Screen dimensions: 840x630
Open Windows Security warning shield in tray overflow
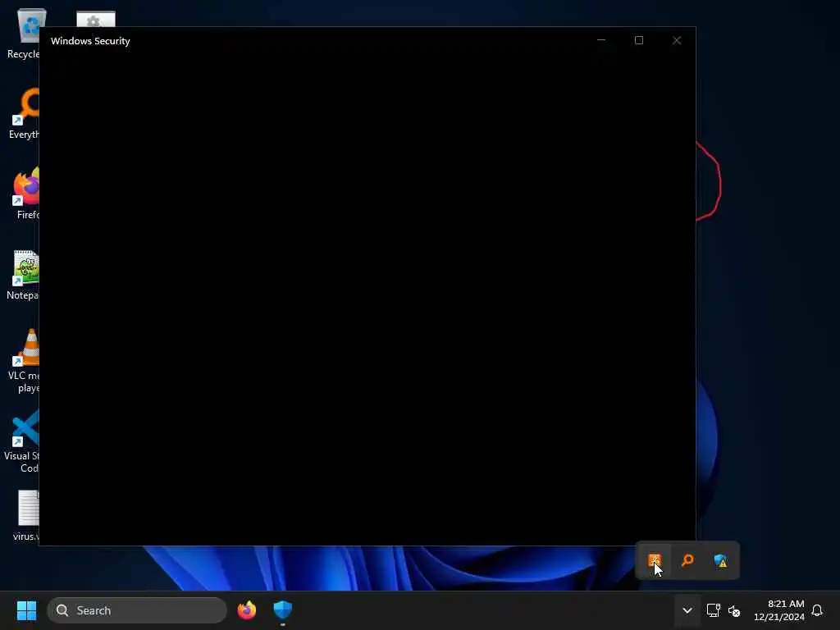point(720,560)
